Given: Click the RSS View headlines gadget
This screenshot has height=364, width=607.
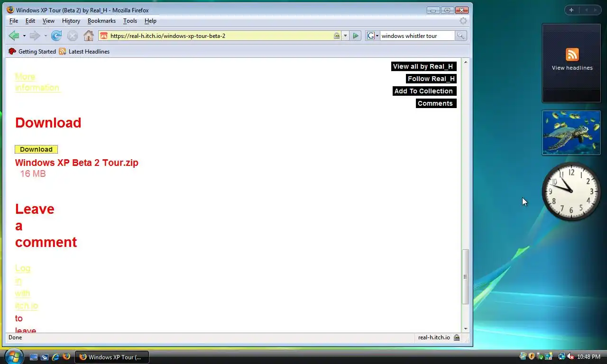Looking at the screenshot, I should [x=571, y=63].
